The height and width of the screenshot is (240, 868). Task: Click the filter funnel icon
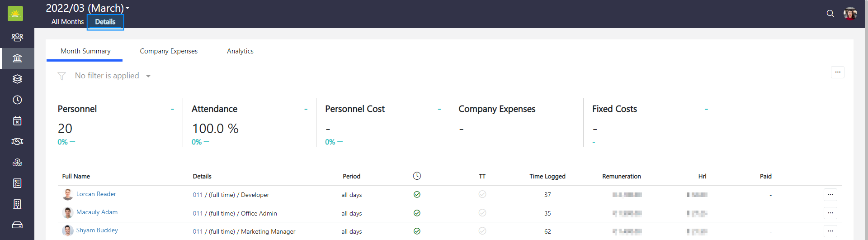tap(62, 76)
